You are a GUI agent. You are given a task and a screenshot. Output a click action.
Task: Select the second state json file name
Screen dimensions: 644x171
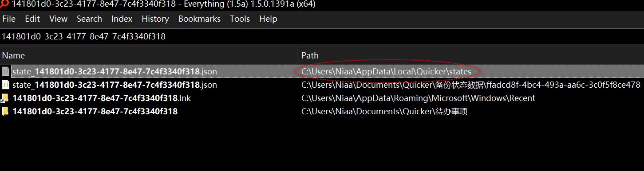(115, 85)
